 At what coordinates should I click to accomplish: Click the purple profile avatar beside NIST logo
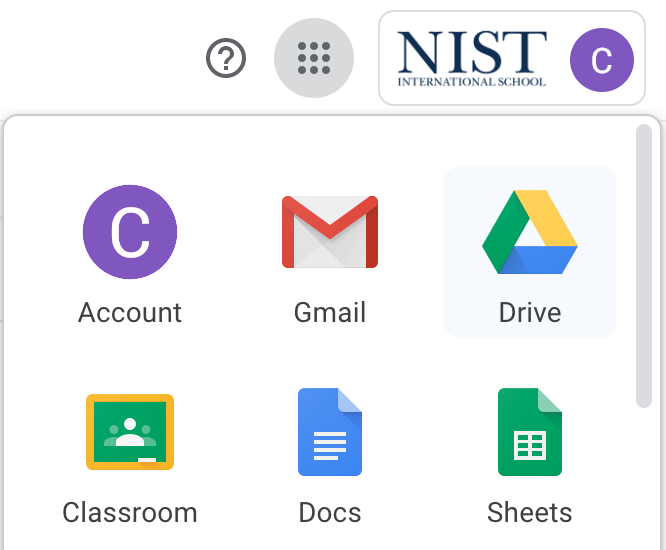tap(601, 59)
